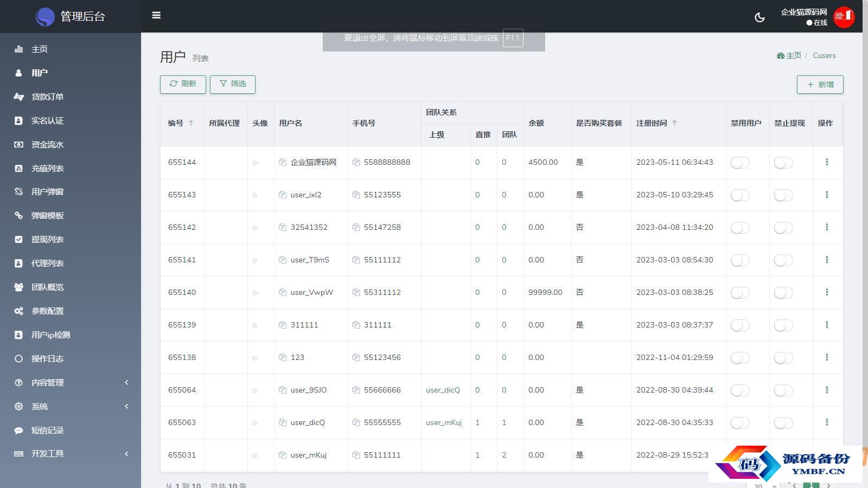Expand the 开发工具 sidebar submenu
This screenshot has width=868, height=488.
click(x=71, y=454)
